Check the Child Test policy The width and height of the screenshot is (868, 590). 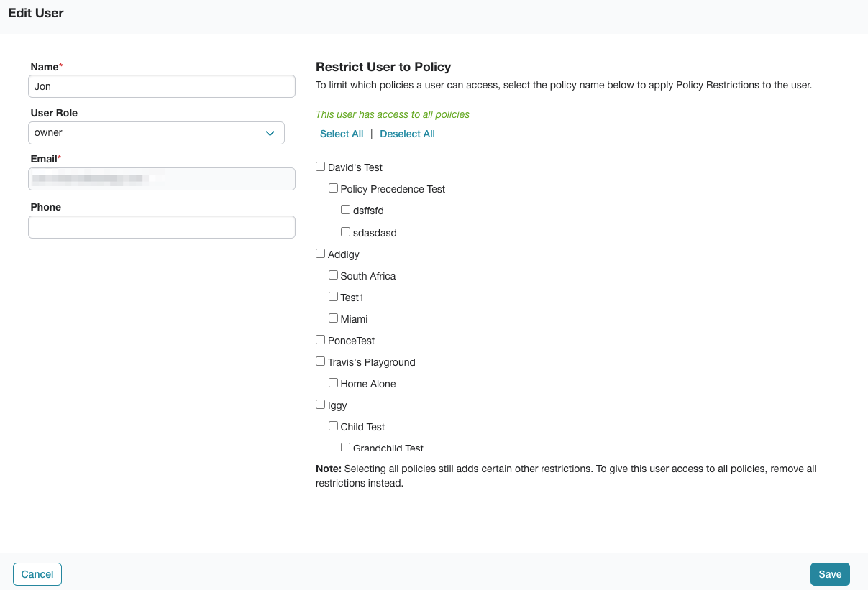click(333, 425)
